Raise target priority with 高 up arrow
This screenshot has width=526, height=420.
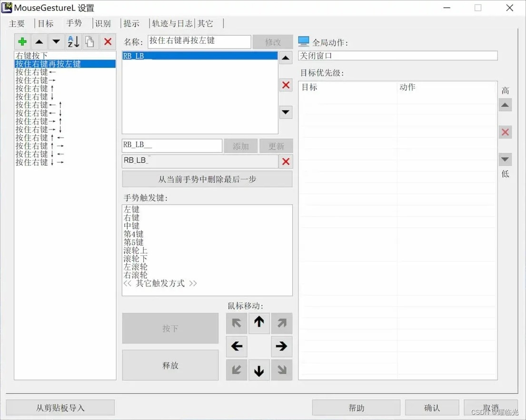click(505, 105)
